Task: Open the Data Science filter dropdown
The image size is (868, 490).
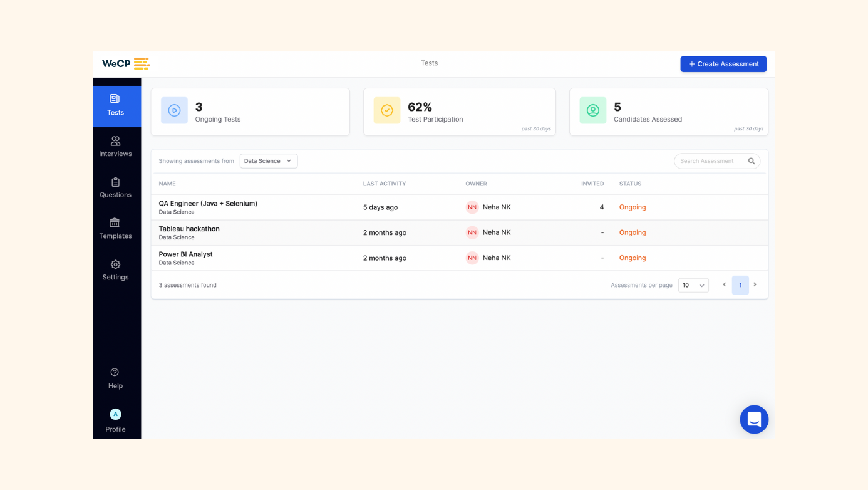Action: coord(269,161)
